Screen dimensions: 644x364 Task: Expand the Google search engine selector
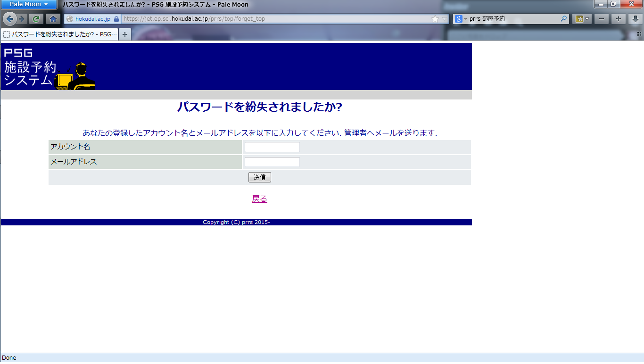(461, 19)
